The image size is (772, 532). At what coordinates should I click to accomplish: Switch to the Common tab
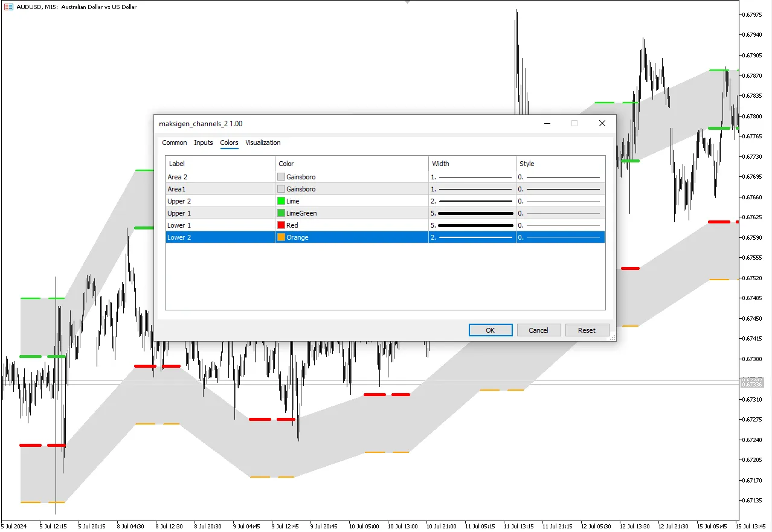coord(175,143)
